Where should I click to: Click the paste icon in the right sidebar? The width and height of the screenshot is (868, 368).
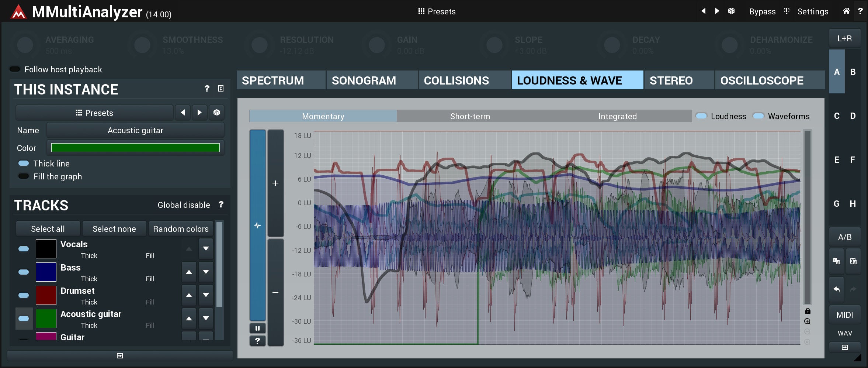tap(853, 261)
